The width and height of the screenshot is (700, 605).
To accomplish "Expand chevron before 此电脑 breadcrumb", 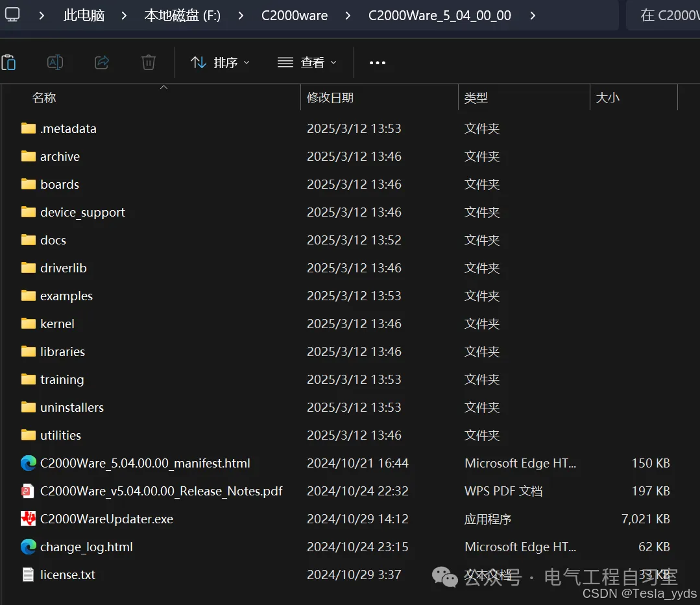I will pyautogui.click(x=42, y=16).
